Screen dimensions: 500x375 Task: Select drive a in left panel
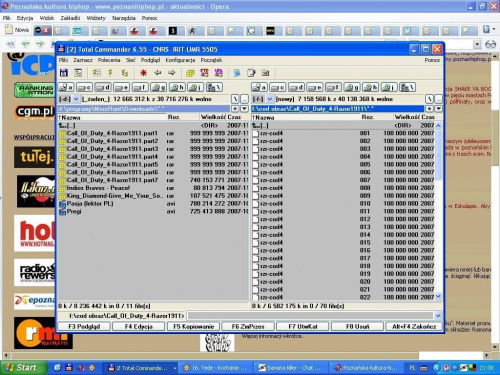[x=66, y=87]
